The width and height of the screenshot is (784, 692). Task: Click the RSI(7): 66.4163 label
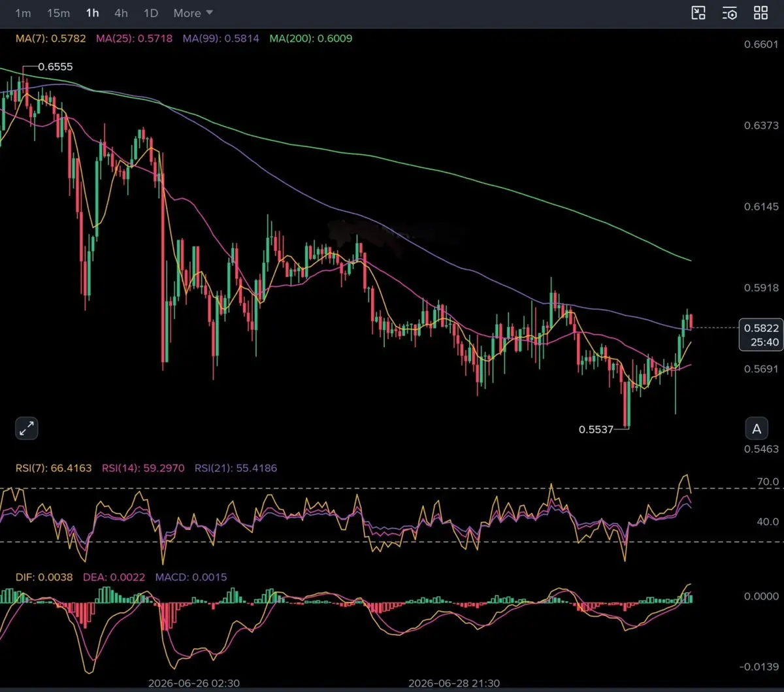pos(54,468)
